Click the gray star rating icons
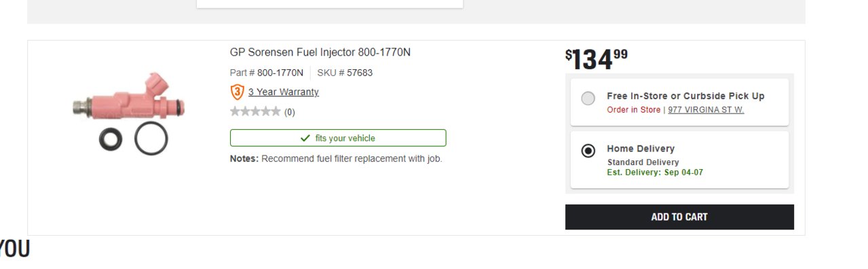The width and height of the screenshot is (868, 269). pos(255,112)
